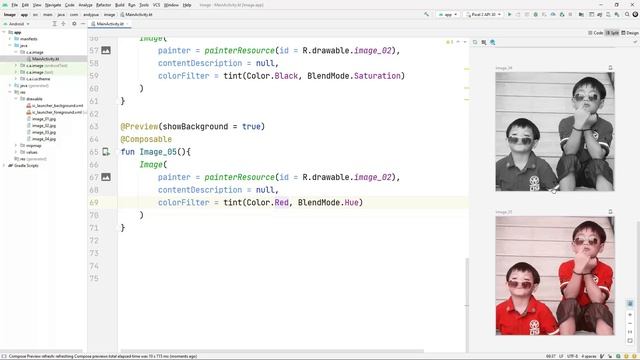
Task: Click the Apply Changes toolbar icon
Action: coord(518,14)
